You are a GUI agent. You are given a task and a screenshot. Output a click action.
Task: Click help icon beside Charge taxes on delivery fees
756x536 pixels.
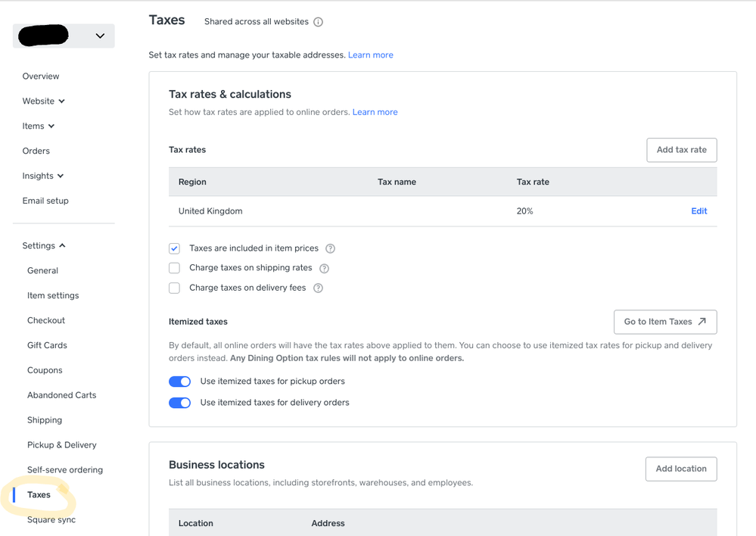click(x=318, y=288)
